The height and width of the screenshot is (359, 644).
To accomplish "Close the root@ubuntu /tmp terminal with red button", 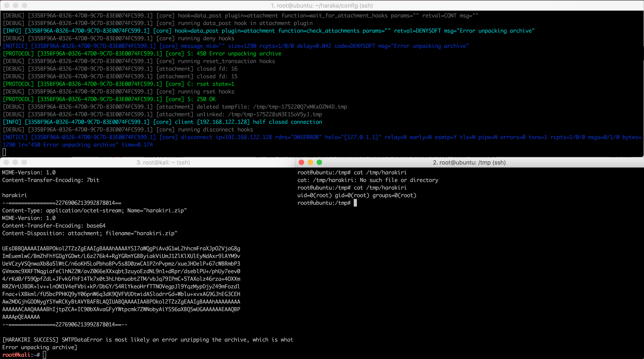I will point(301,163).
